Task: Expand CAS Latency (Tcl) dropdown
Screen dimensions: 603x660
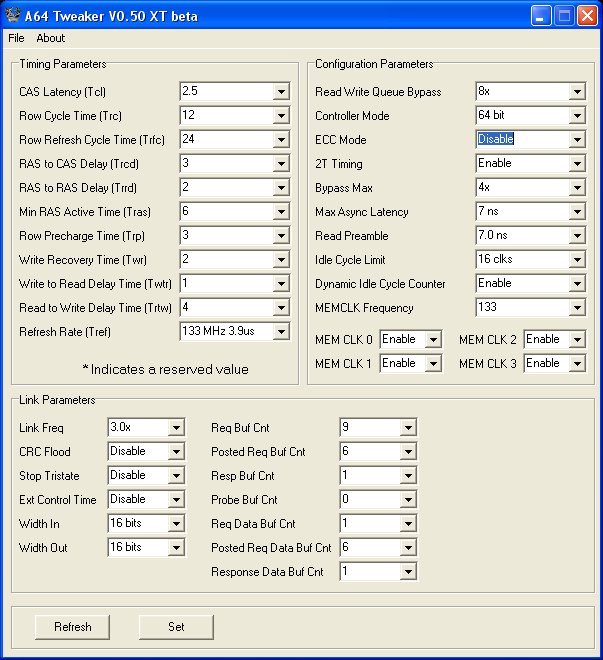Action: point(281,91)
